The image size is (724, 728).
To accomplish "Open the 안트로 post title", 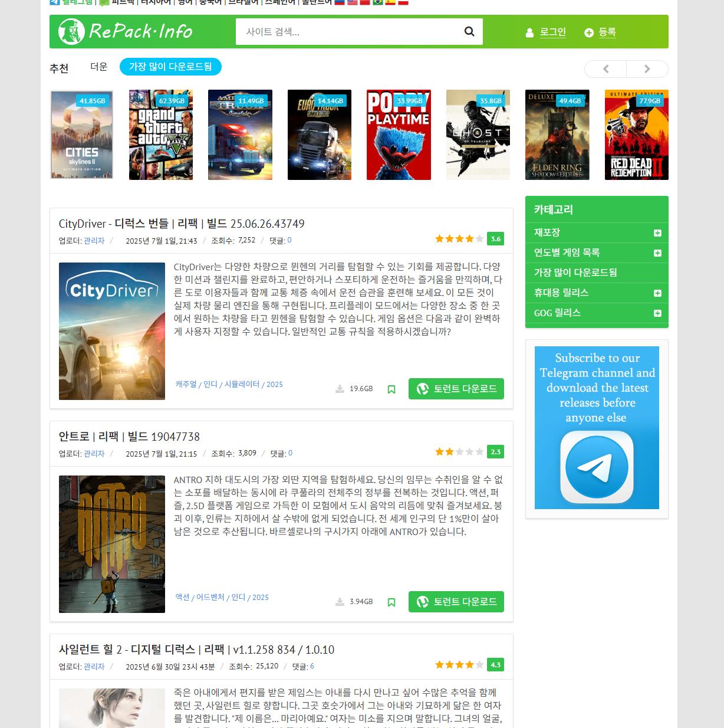I will point(129,437).
